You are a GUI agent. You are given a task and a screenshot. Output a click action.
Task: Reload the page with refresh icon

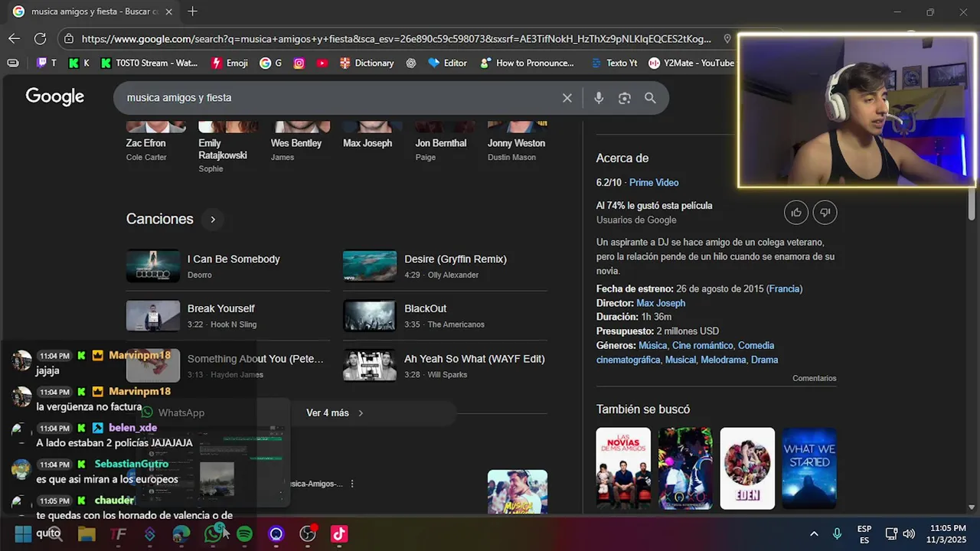point(41,38)
